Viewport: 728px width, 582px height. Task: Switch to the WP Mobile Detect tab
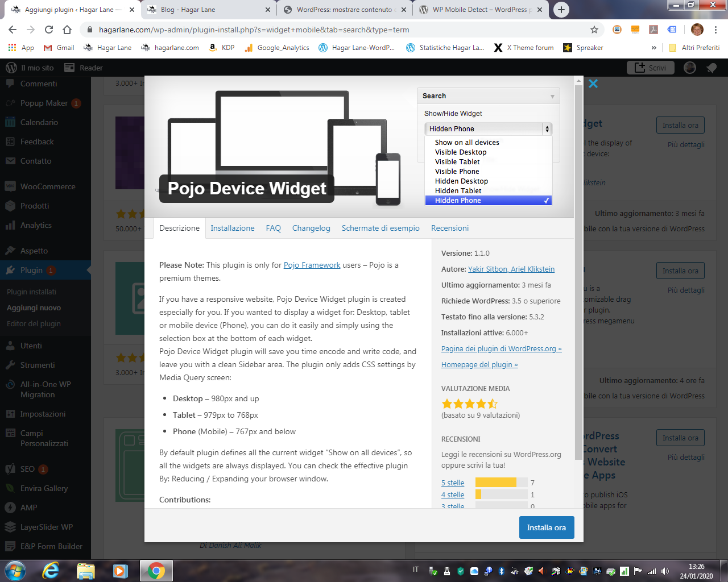click(481, 10)
